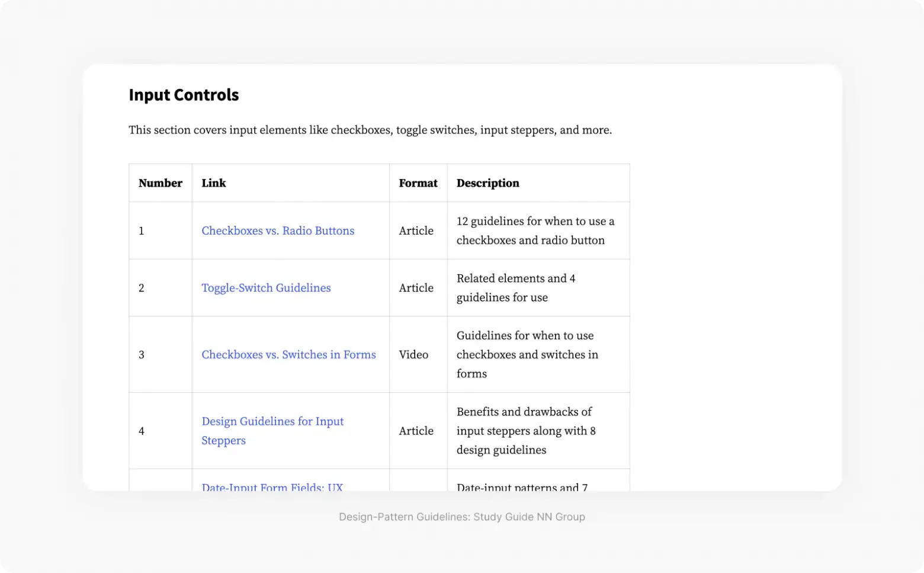
Task: Click the Checkboxes vs. Switches in Forms link
Action: 288,354
